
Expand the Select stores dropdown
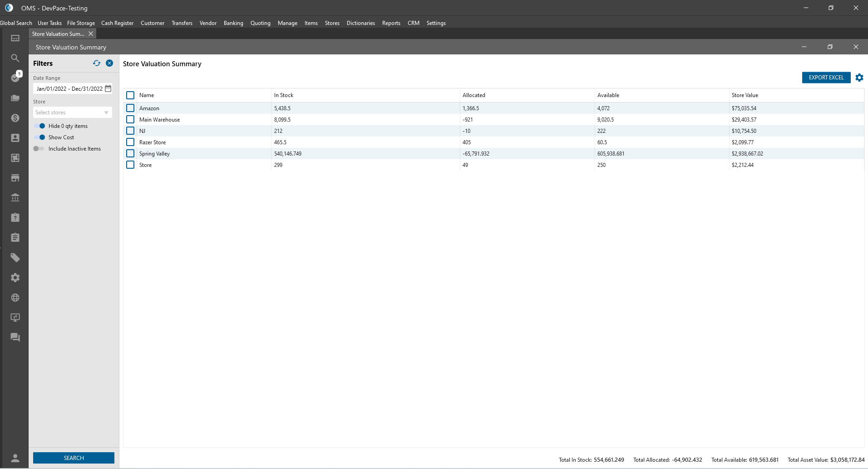pyautogui.click(x=73, y=112)
